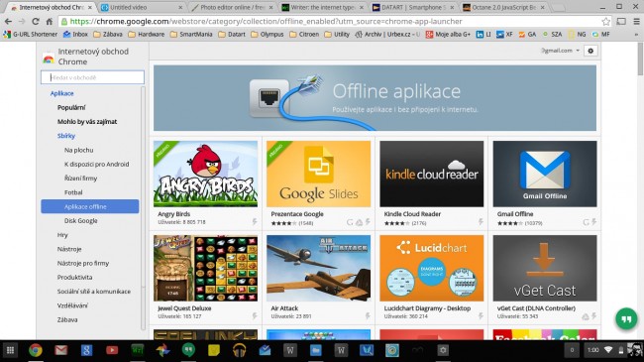Go to the home page icon

50,22
